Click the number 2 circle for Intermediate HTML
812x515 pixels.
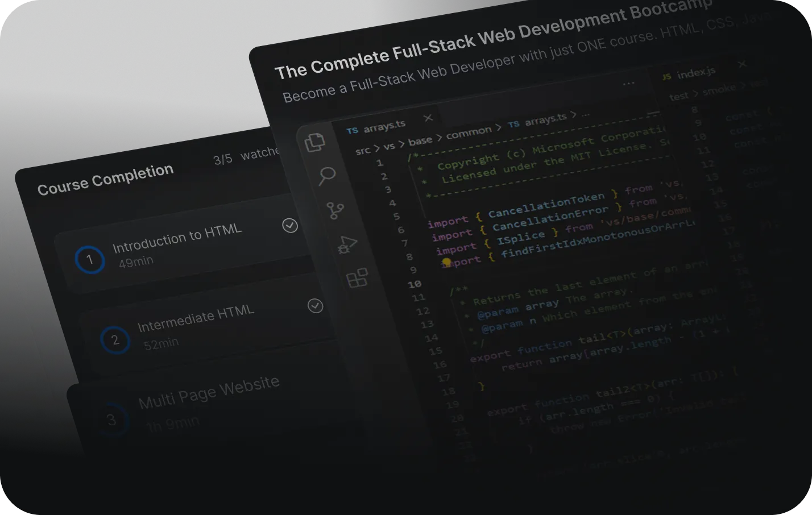pyautogui.click(x=115, y=340)
